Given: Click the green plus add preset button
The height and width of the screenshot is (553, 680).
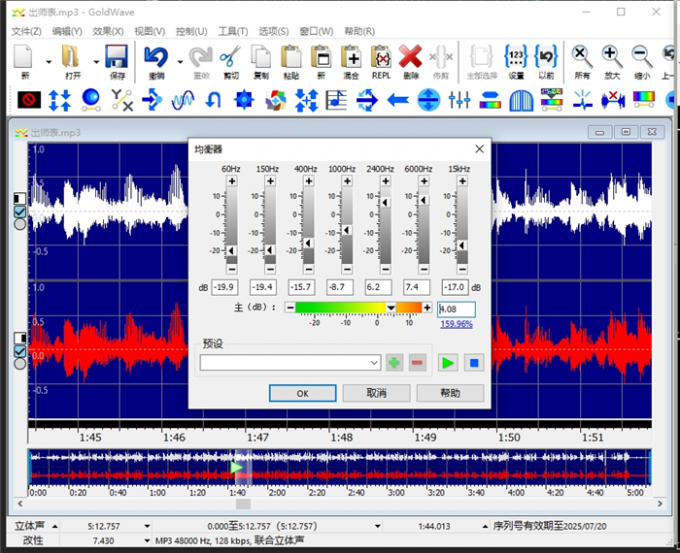Looking at the screenshot, I should [394, 363].
